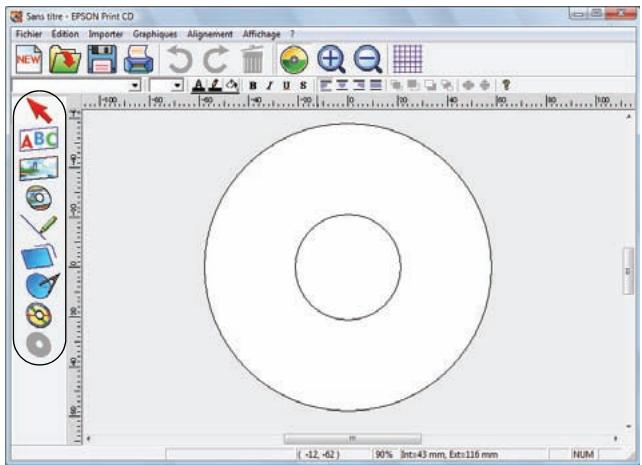
Task: Open the Fichier menu
Action: (x=29, y=34)
